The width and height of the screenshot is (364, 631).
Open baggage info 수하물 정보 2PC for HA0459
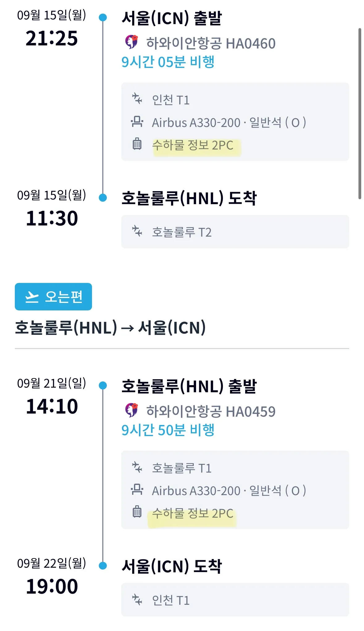click(193, 513)
